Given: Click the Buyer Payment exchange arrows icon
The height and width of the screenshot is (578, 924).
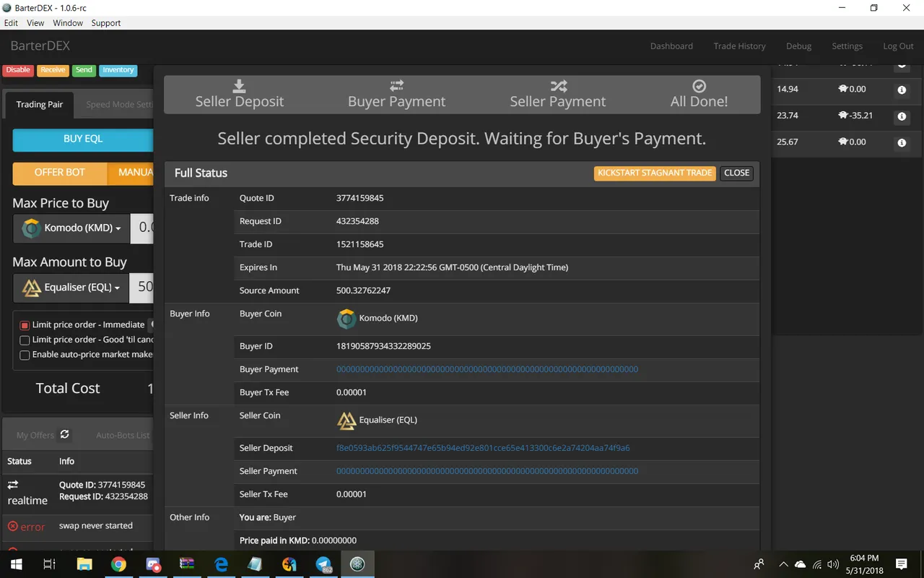Looking at the screenshot, I should pyautogui.click(x=396, y=86).
